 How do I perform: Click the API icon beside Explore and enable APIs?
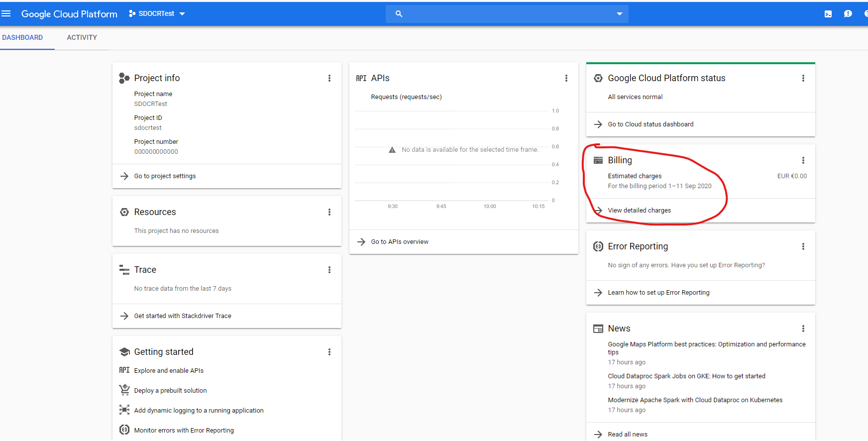(124, 370)
